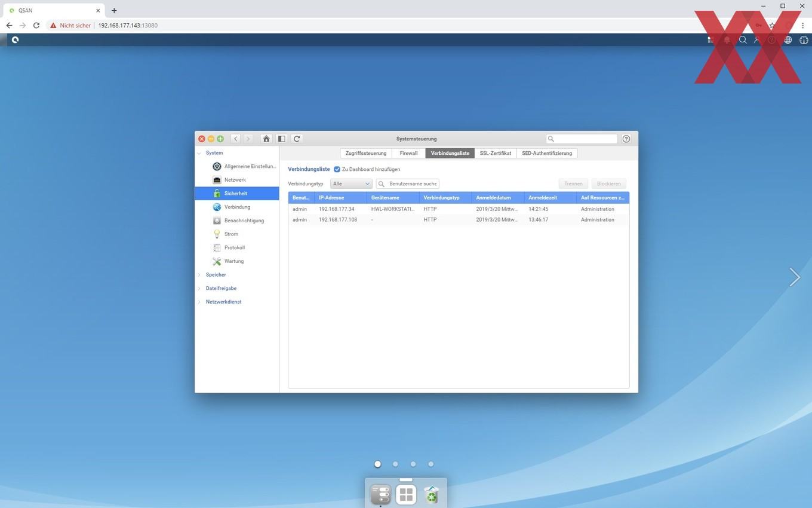Image resolution: width=812 pixels, height=508 pixels.
Task: Click the home icon in Systemsteuerung toolbar
Action: click(266, 139)
